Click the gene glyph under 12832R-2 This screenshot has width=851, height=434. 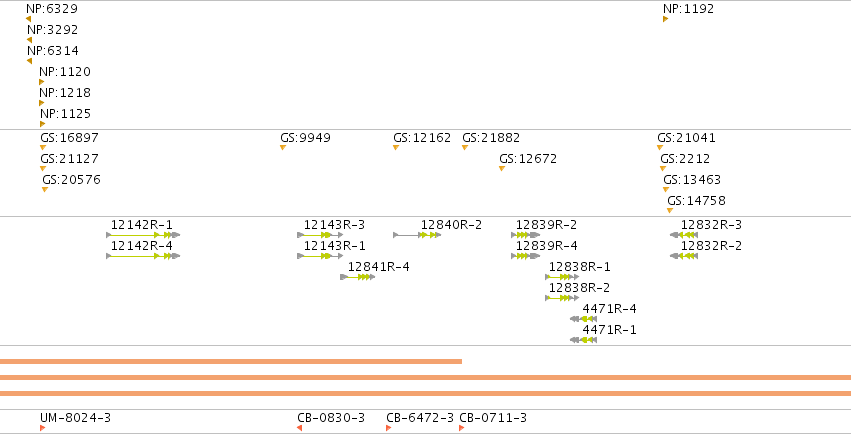(684, 256)
